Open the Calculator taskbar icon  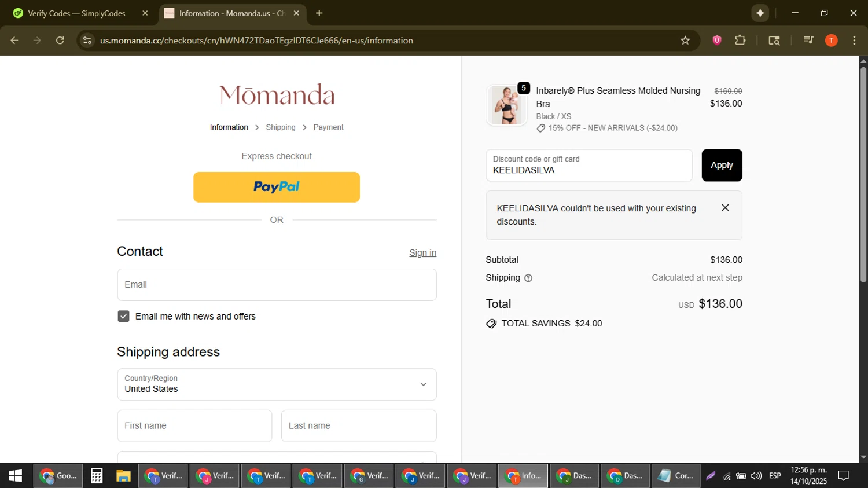[97, 476]
